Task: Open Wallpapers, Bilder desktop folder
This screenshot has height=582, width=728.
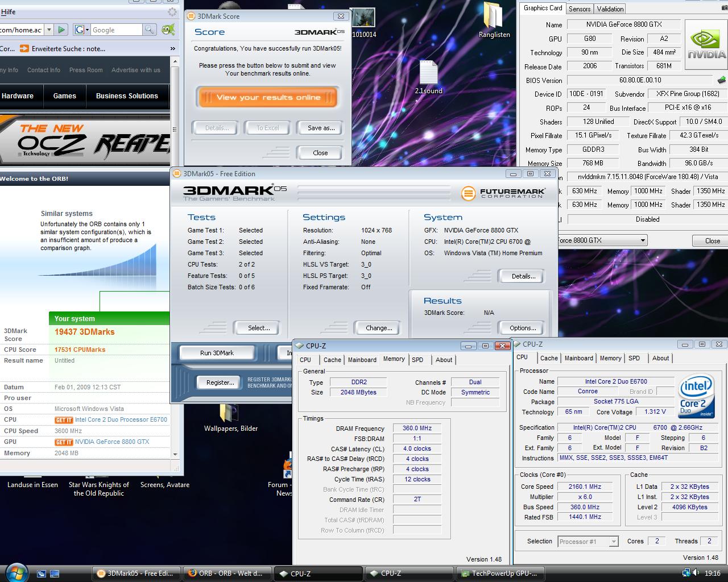Action: tap(230, 418)
